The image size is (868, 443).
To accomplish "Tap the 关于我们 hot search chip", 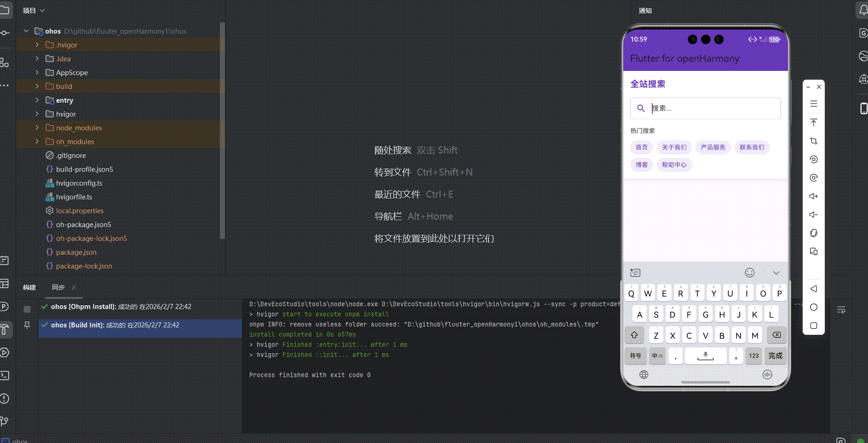I will pyautogui.click(x=674, y=147).
